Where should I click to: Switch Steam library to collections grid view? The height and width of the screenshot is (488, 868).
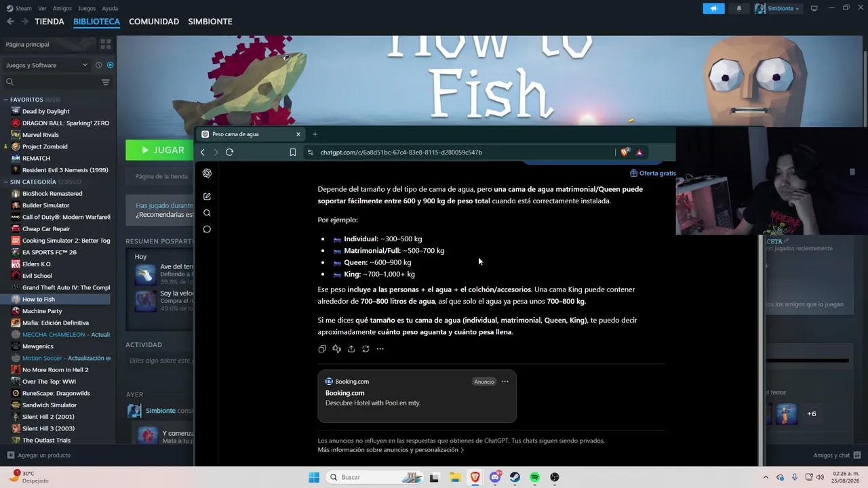click(x=105, y=44)
